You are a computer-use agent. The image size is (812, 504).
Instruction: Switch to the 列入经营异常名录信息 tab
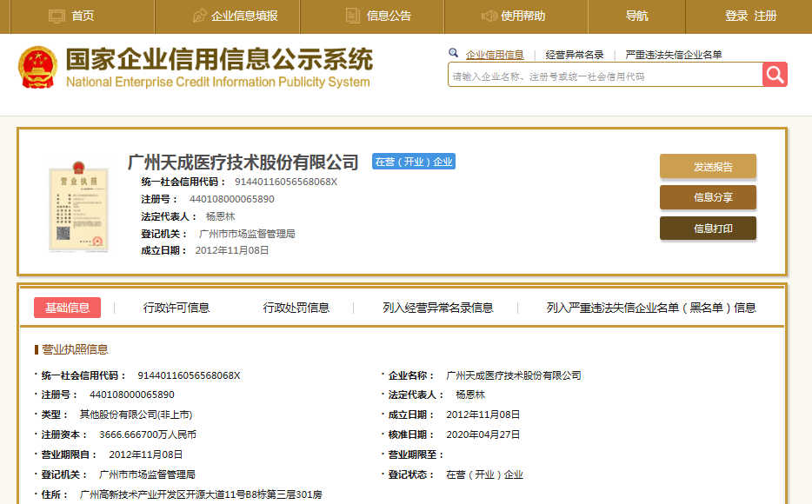tap(437, 308)
